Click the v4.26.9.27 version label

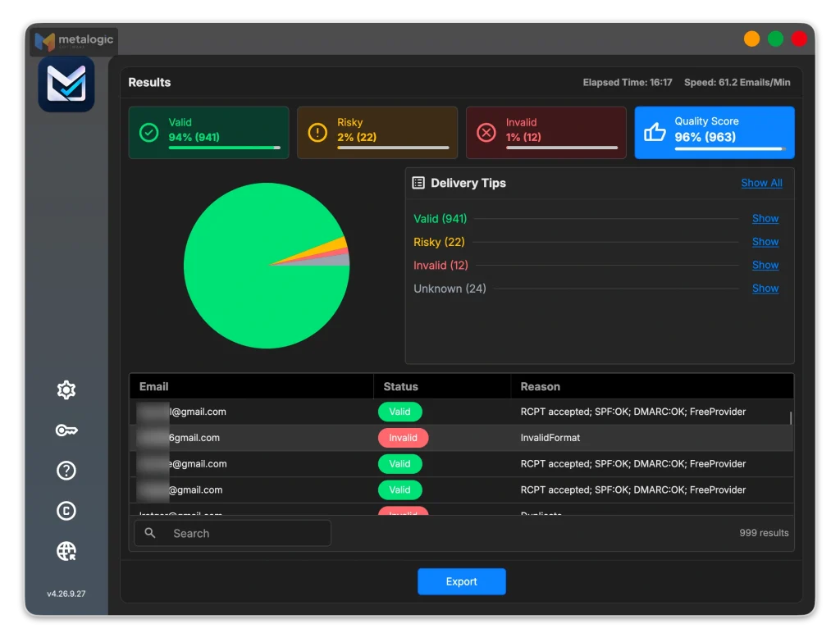coord(66,594)
